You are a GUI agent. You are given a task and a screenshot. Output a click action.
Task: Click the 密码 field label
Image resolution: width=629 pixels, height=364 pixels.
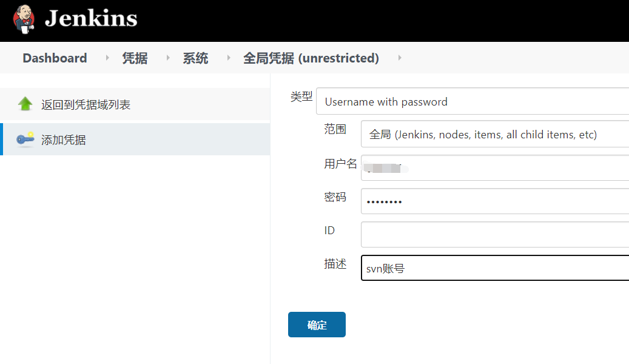point(335,197)
